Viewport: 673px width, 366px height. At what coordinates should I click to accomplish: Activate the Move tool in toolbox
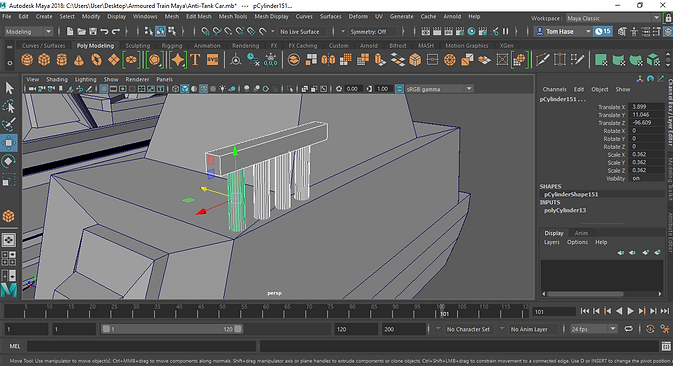tap(9, 143)
